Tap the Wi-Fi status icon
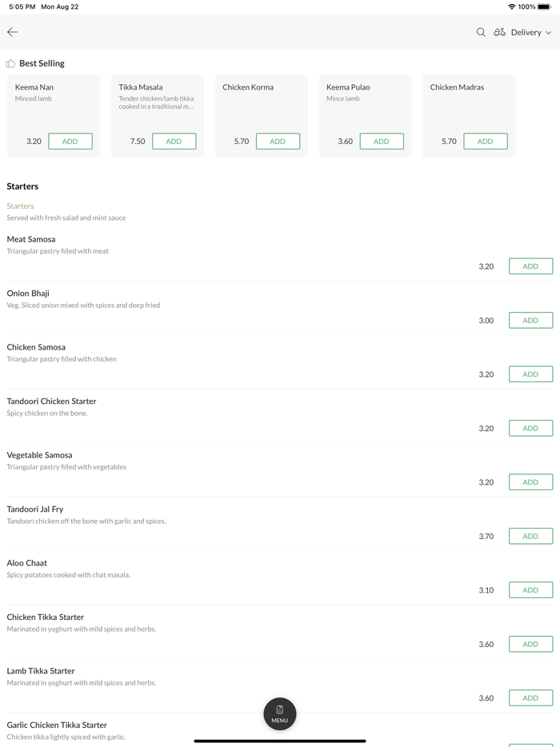 pos(511,6)
